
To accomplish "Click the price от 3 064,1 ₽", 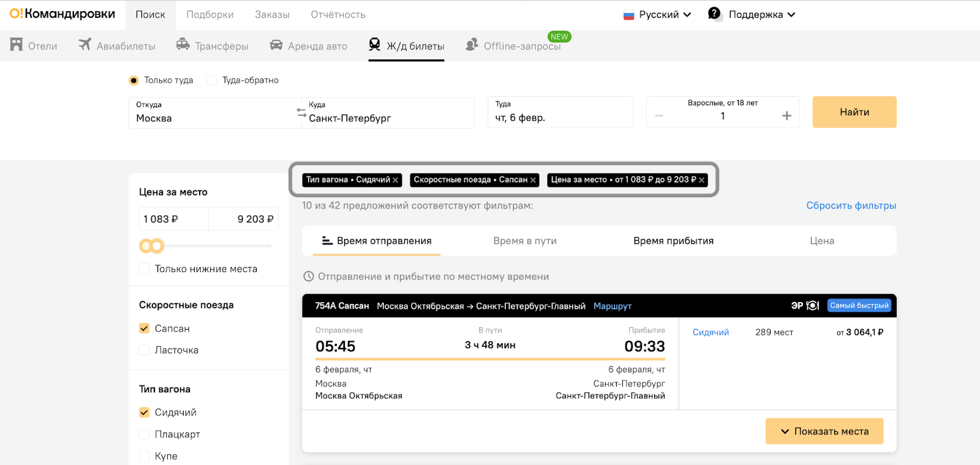I will tap(860, 332).
